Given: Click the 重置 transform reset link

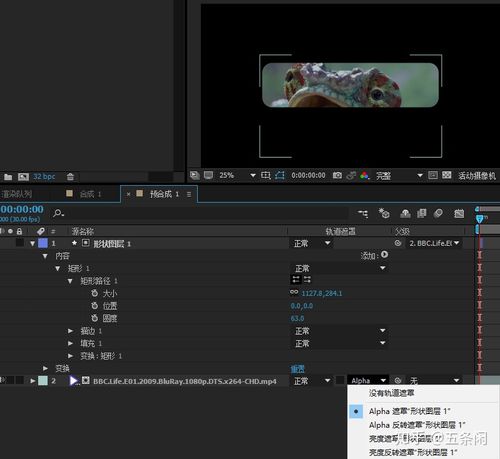Looking at the screenshot, I should [x=297, y=369].
